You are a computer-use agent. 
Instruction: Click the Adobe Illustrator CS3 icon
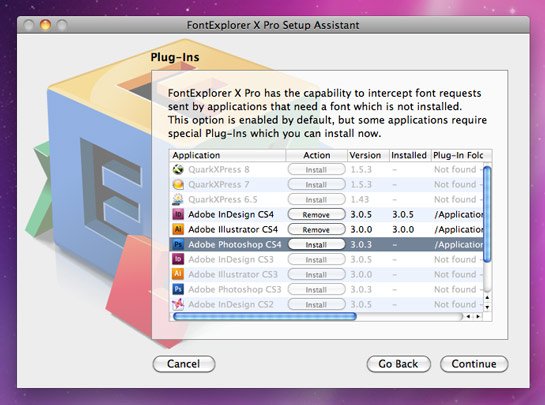(178, 274)
